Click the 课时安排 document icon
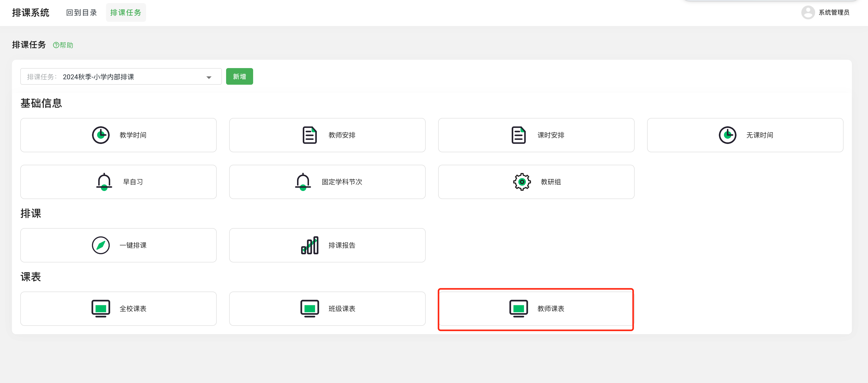 tap(518, 135)
